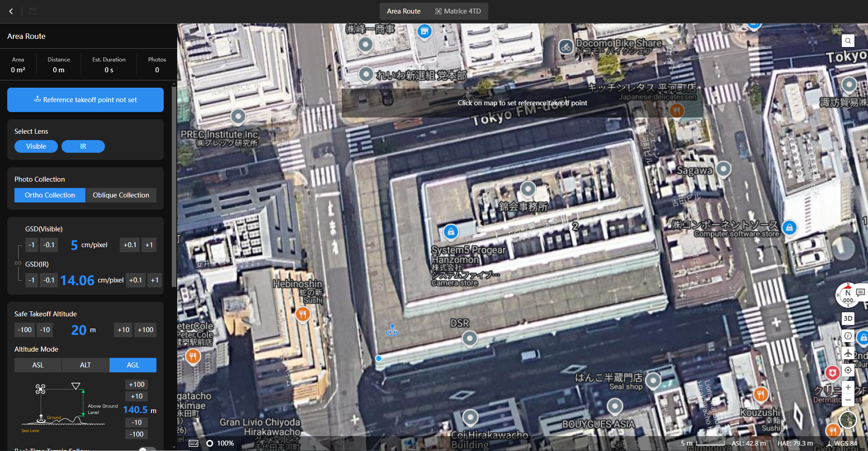Image resolution: width=868 pixels, height=451 pixels.
Task: Lower Safe Takeoff Altitude by 10
Action: (x=45, y=330)
